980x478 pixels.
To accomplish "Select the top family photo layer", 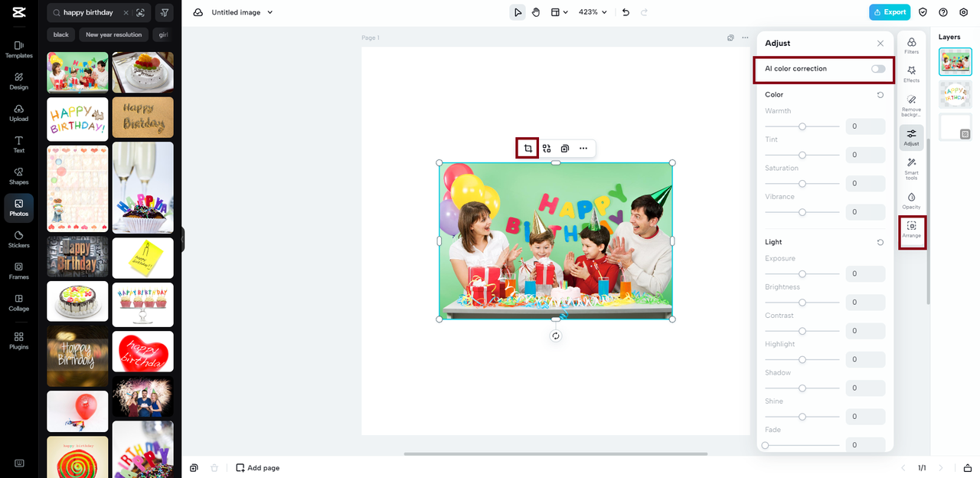I will point(955,61).
